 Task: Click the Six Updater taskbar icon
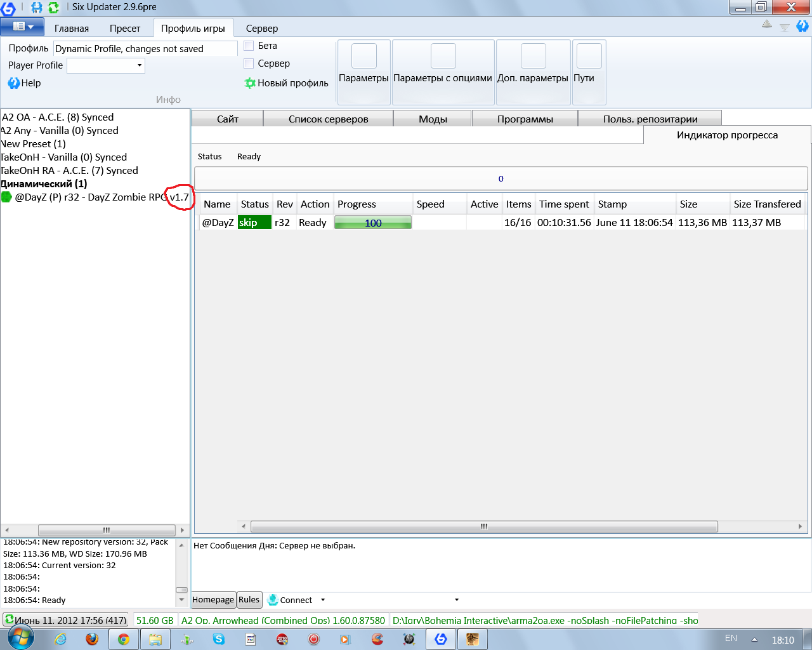[x=441, y=639]
